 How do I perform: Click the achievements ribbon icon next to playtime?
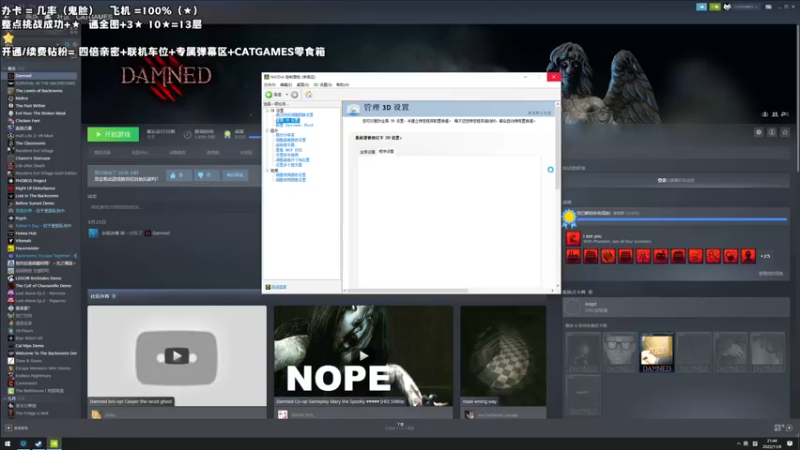point(228,134)
